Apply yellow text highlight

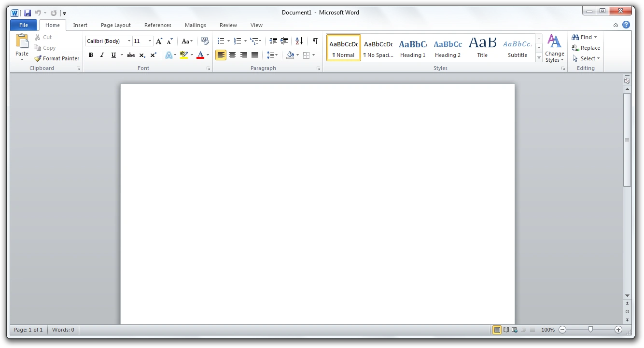coord(183,55)
